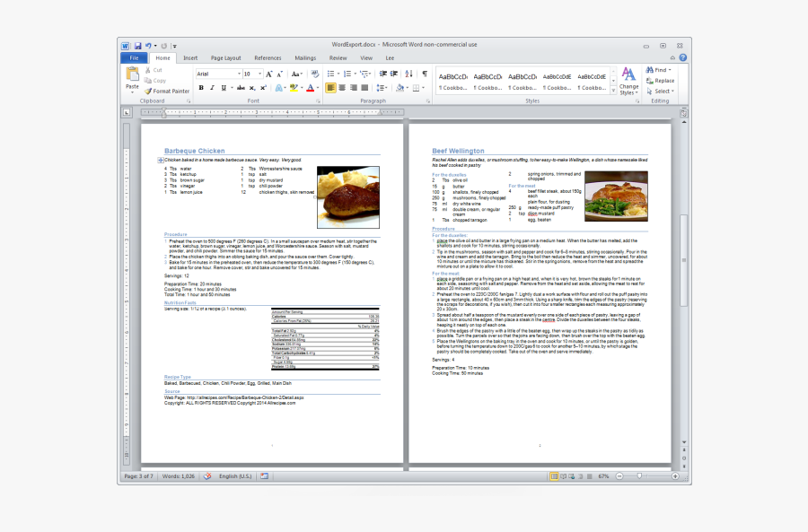This screenshot has width=808, height=532.
Task: Click the Sort icon in Paragraph group
Action: click(x=409, y=74)
